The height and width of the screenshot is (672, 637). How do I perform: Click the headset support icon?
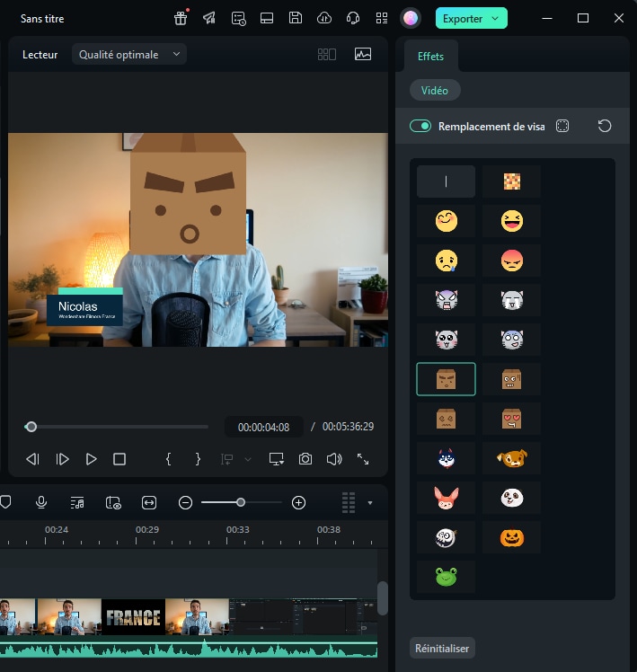(x=353, y=18)
